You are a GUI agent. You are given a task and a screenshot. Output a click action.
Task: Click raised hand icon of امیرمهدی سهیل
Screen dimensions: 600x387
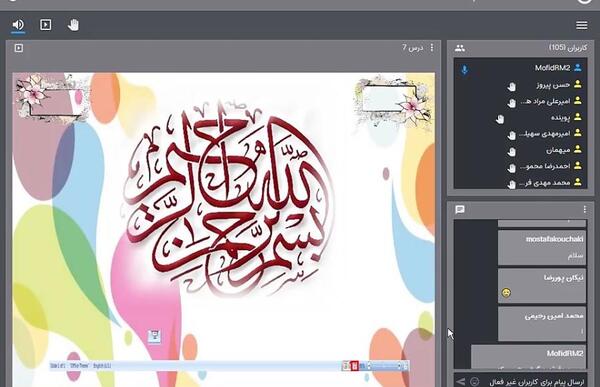(512, 136)
